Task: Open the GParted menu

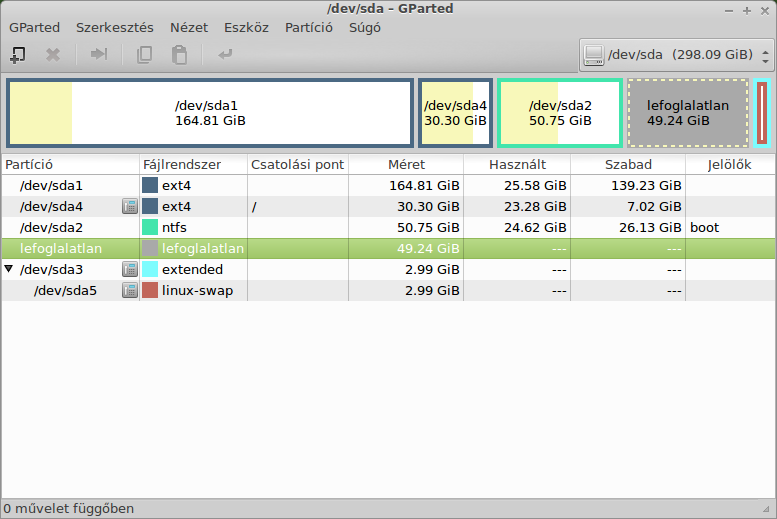Action: [34, 27]
